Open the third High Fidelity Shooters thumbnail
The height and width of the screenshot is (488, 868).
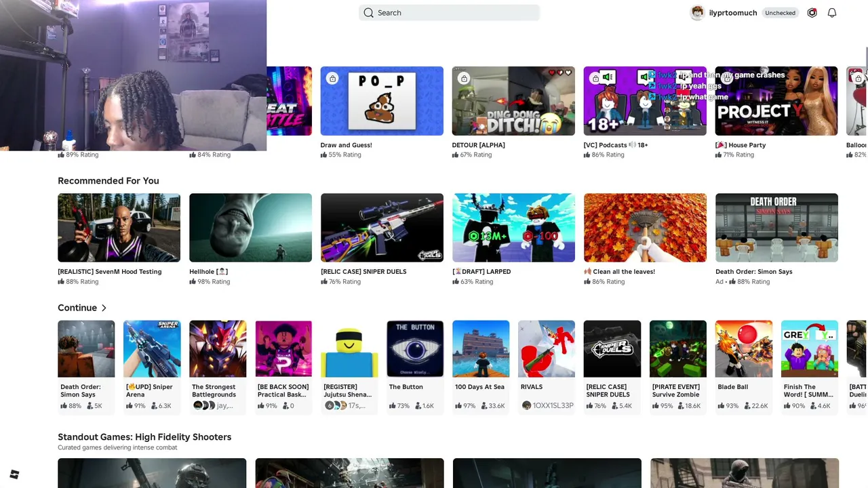[x=547, y=473]
